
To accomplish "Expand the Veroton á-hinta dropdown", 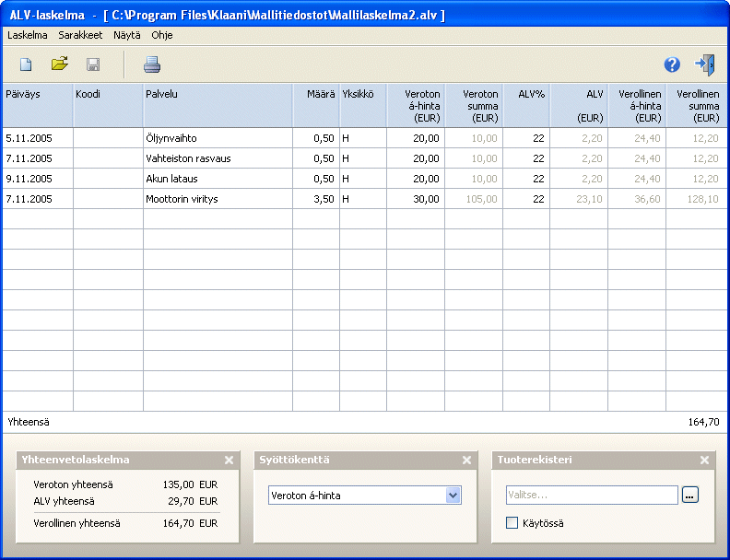I will (x=453, y=496).
